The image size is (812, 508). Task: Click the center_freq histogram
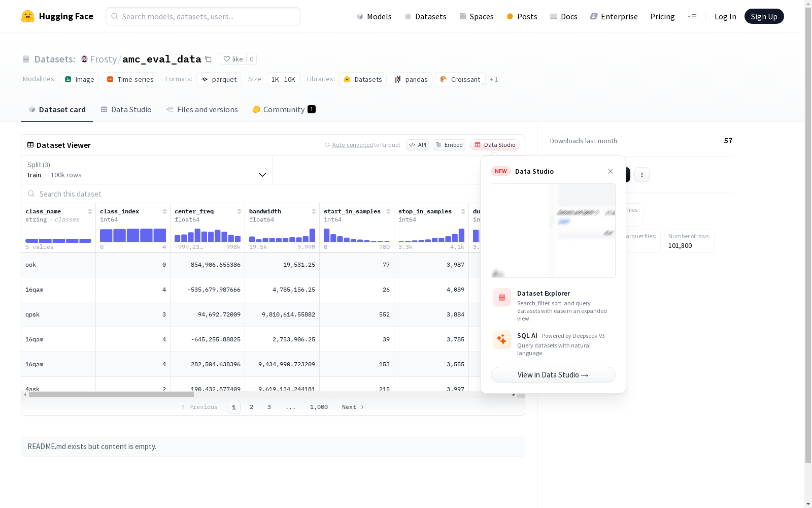coord(208,235)
